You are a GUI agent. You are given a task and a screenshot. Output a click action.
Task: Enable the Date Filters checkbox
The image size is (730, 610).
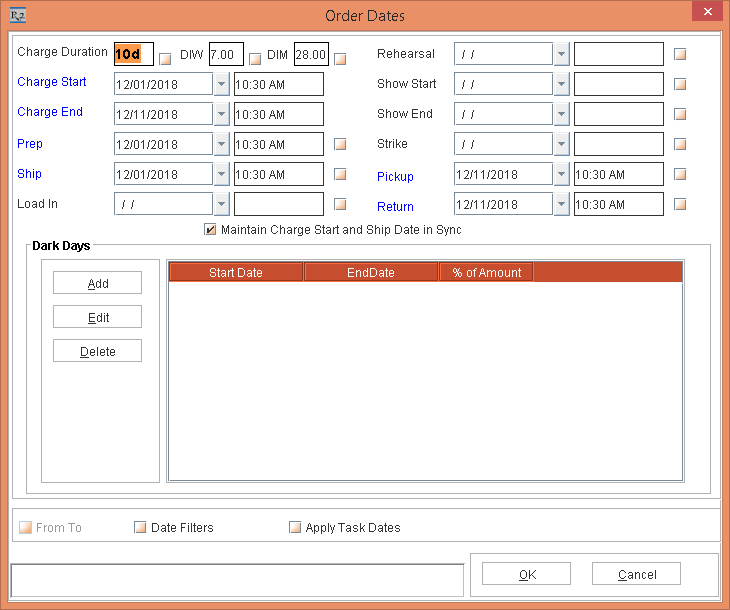pos(140,527)
